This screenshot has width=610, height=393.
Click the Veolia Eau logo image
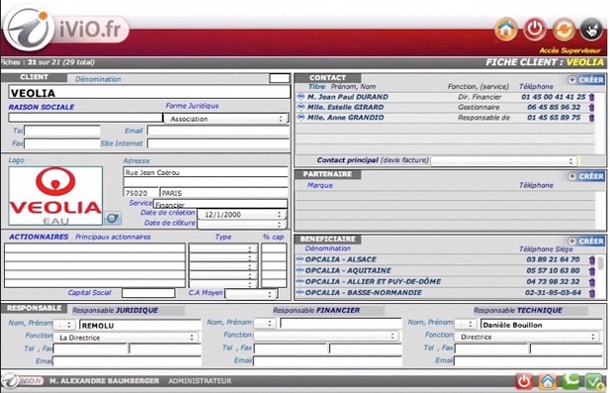click(56, 196)
